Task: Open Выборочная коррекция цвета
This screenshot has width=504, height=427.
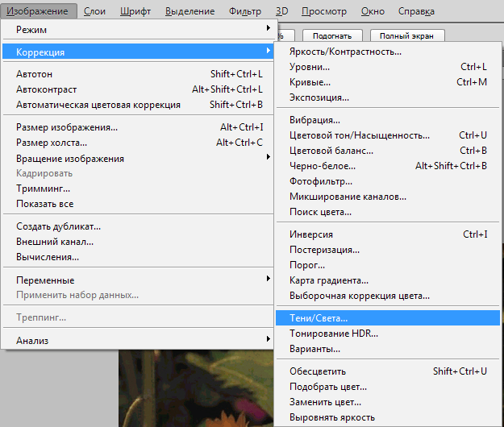Action: pos(388,296)
